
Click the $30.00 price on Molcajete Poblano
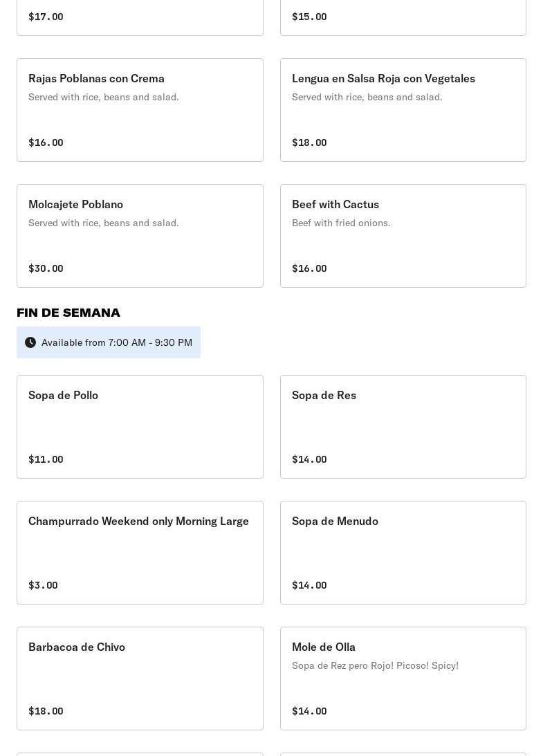click(46, 268)
